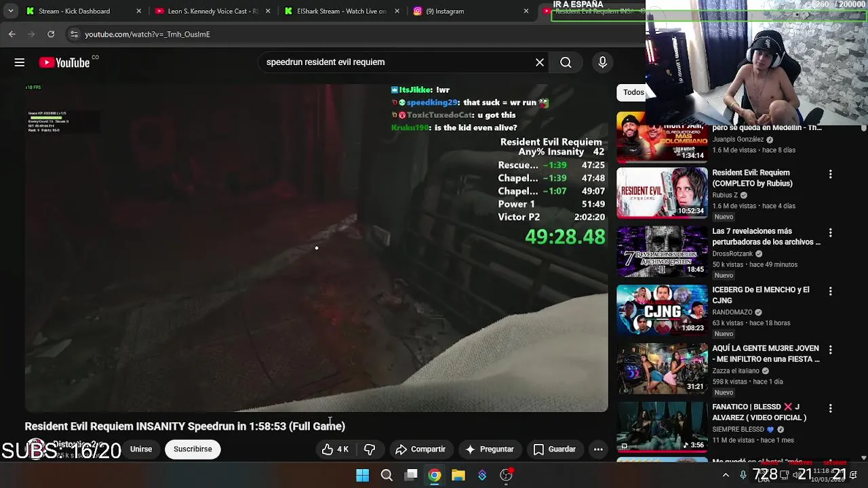Viewport: 868px width, 488px height.
Task: Dislike the video with thumbs down
Action: point(370,449)
